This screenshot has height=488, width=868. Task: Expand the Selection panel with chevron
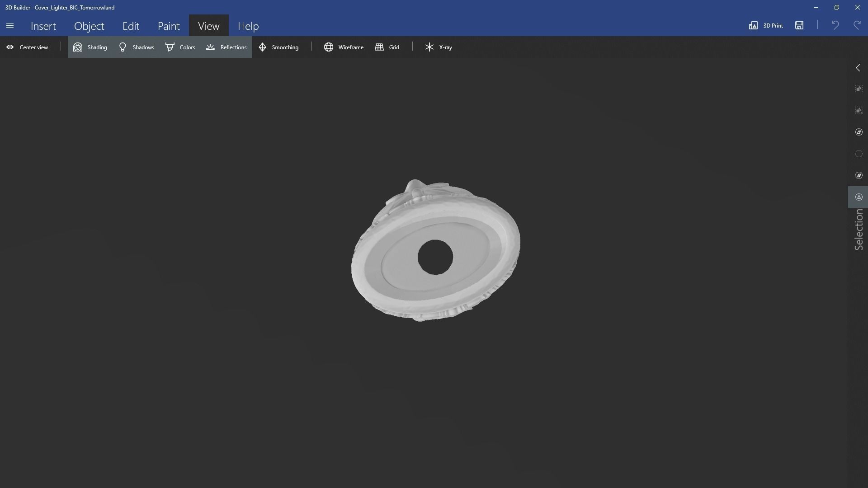point(858,68)
